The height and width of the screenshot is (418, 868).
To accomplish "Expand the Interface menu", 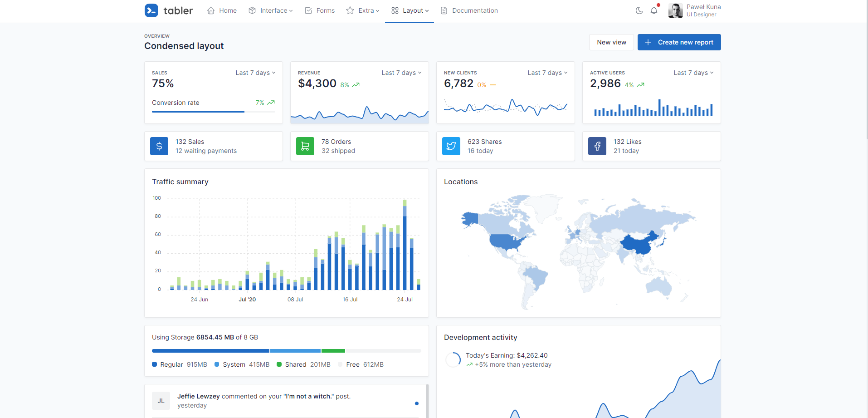I will [271, 10].
